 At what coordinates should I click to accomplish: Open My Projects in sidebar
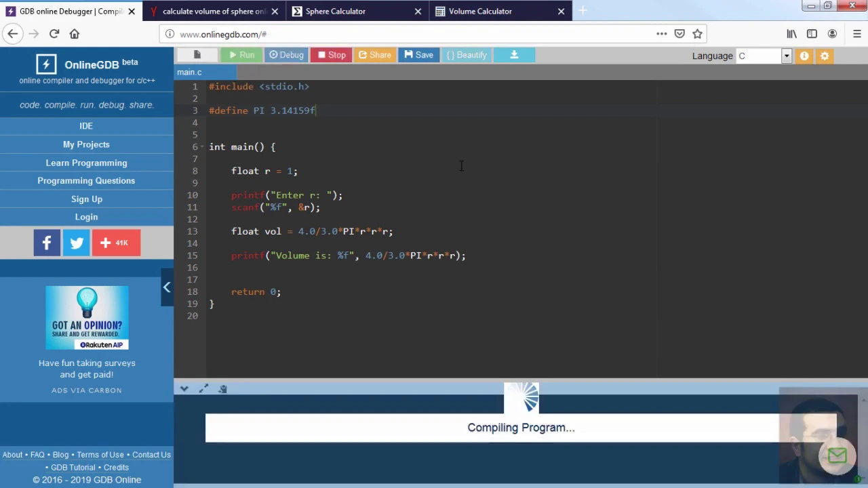click(x=86, y=144)
